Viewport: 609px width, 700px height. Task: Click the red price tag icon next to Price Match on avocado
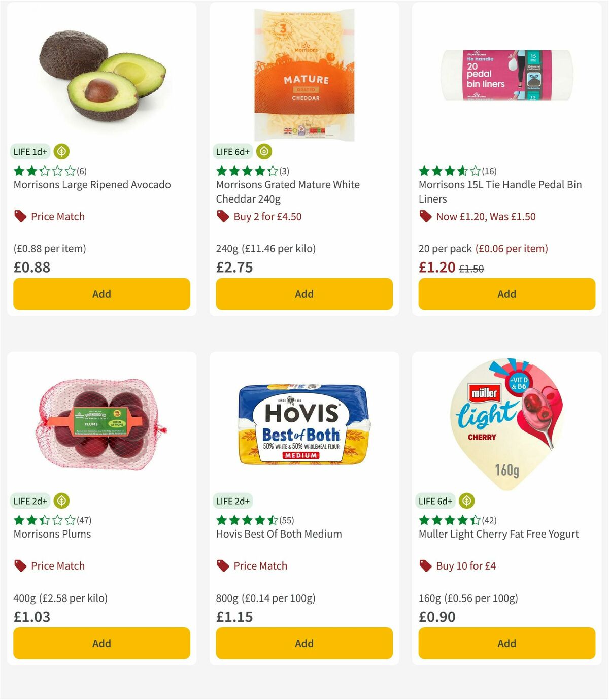coord(20,216)
